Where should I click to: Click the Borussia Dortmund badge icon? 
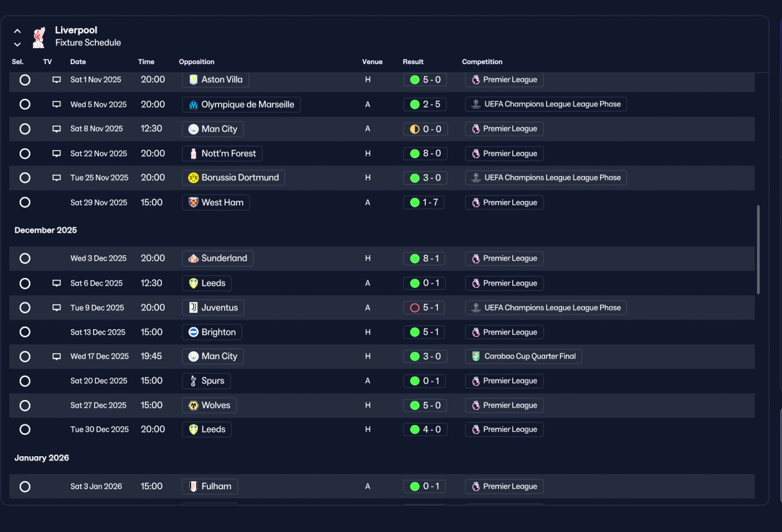194,178
